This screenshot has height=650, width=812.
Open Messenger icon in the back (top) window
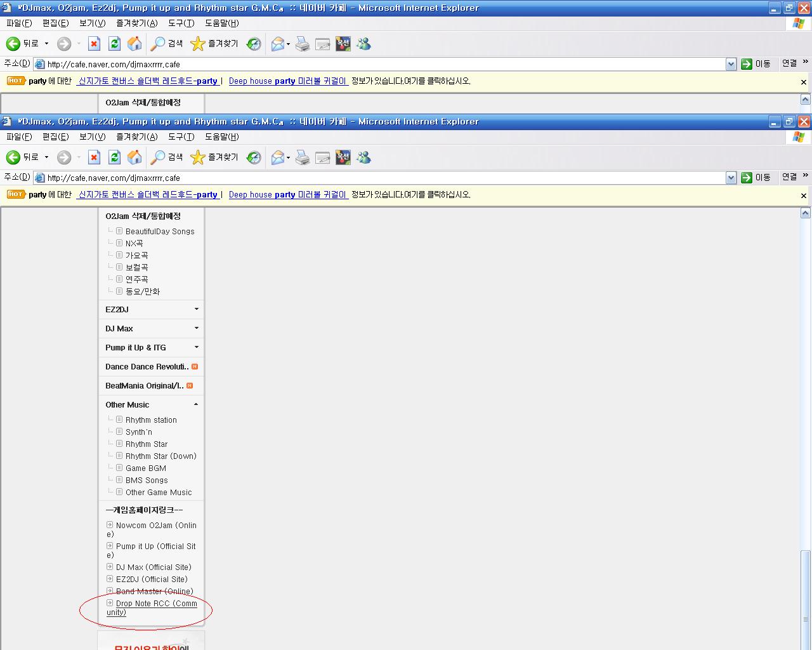[x=363, y=44]
